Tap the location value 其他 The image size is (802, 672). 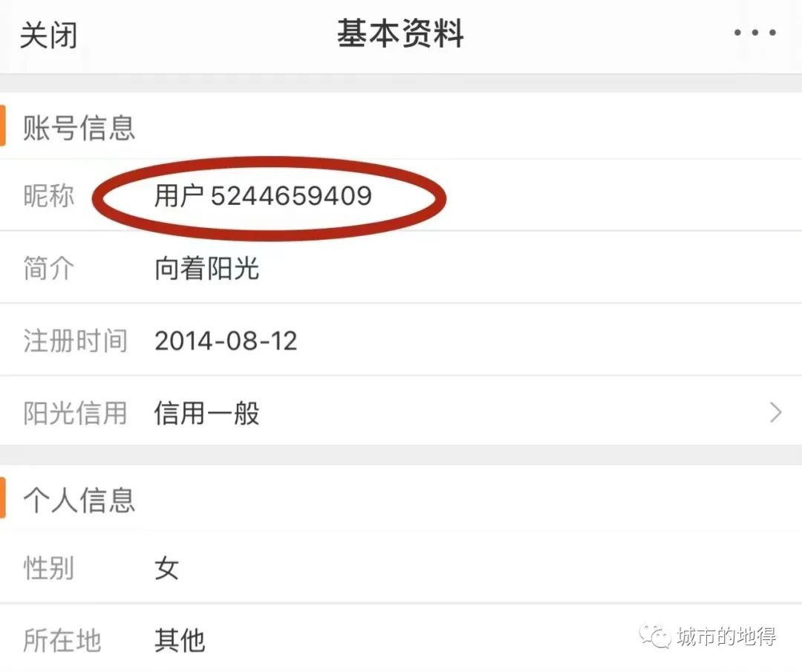[x=180, y=640]
